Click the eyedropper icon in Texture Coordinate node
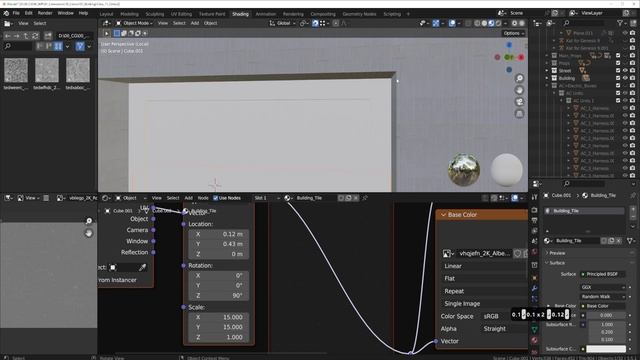 [142, 268]
